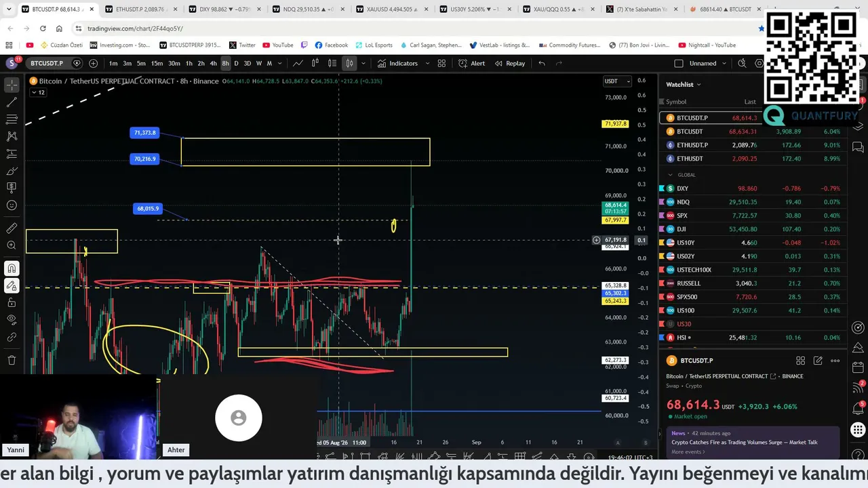Expand the Watchlist name dropdown

pyautogui.click(x=684, y=84)
